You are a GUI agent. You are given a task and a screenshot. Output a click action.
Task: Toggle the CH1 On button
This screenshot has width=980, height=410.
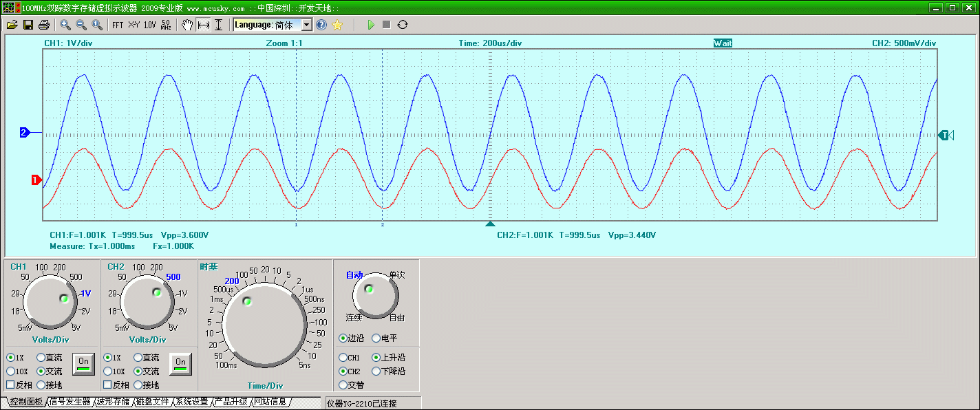click(x=83, y=363)
